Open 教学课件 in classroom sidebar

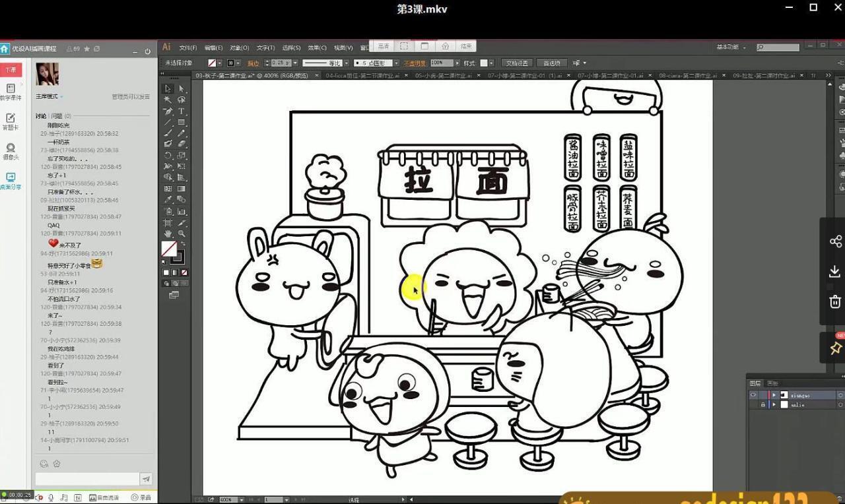[x=11, y=92]
